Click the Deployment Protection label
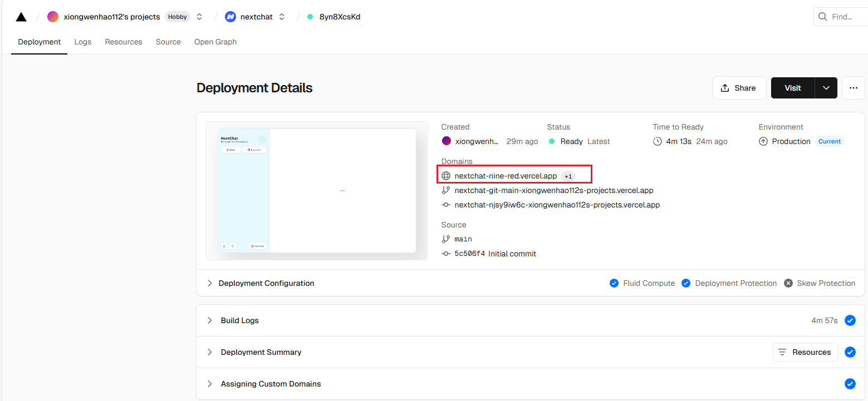Screen dimensions: 868x401 point(736,283)
